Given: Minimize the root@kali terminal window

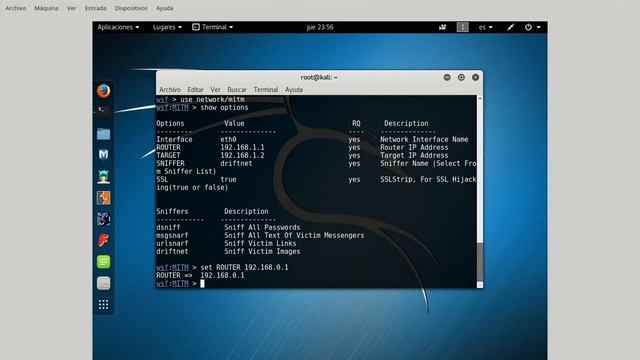Looking at the screenshot, I should tap(447, 77).
